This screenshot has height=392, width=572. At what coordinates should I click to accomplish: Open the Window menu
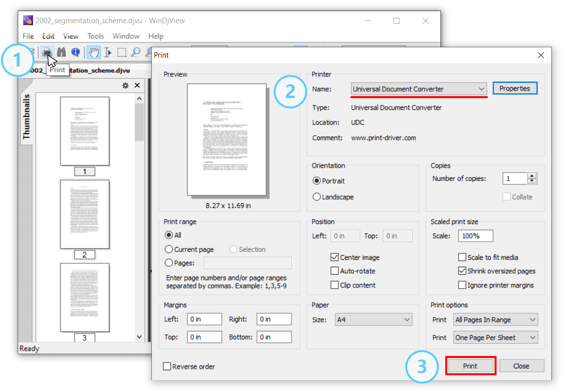pos(126,36)
